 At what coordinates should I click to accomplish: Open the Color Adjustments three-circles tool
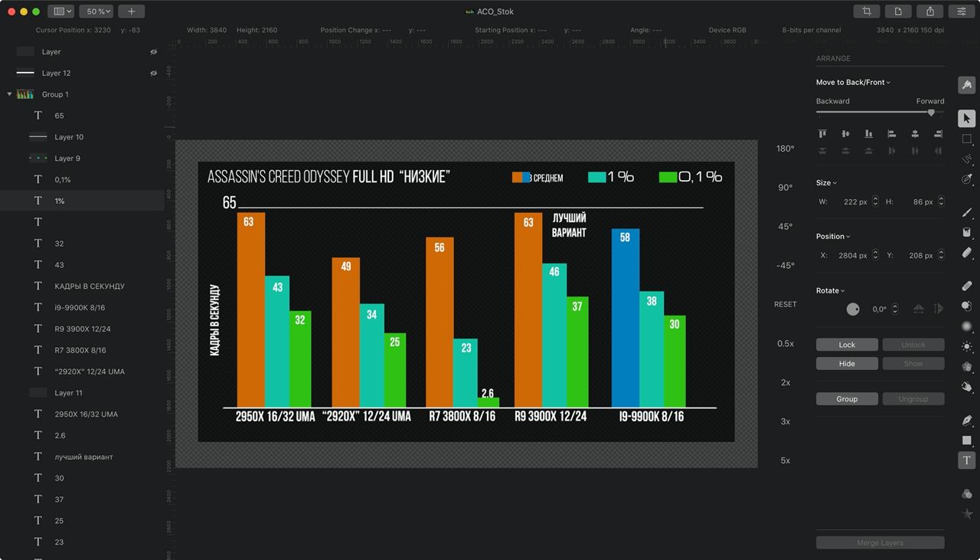(966, 494)
